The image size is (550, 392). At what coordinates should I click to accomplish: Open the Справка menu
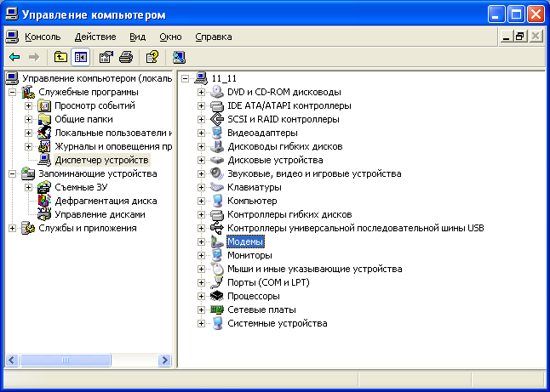click(214, 37)
